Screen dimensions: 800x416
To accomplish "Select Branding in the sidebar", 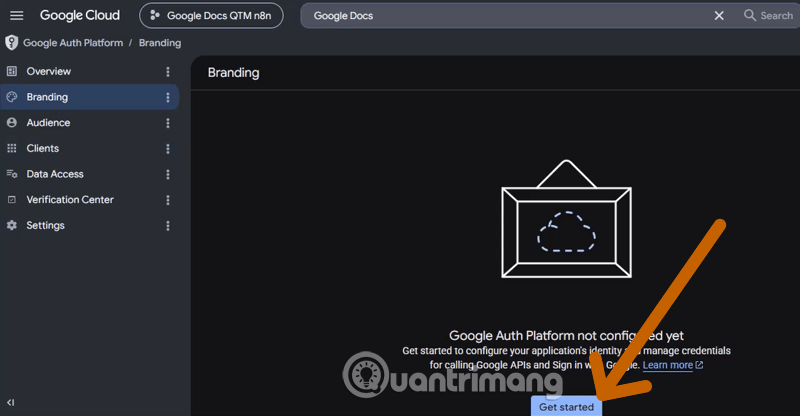I will (x=89, y=97).
